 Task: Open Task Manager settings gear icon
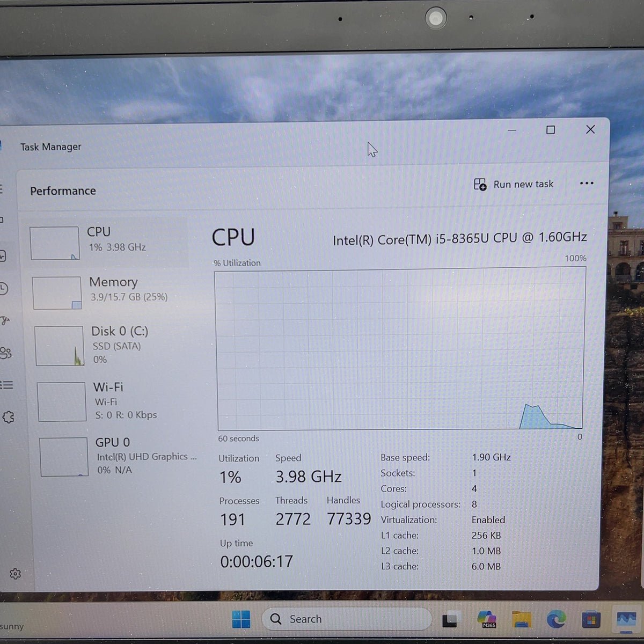pos(15,574)
